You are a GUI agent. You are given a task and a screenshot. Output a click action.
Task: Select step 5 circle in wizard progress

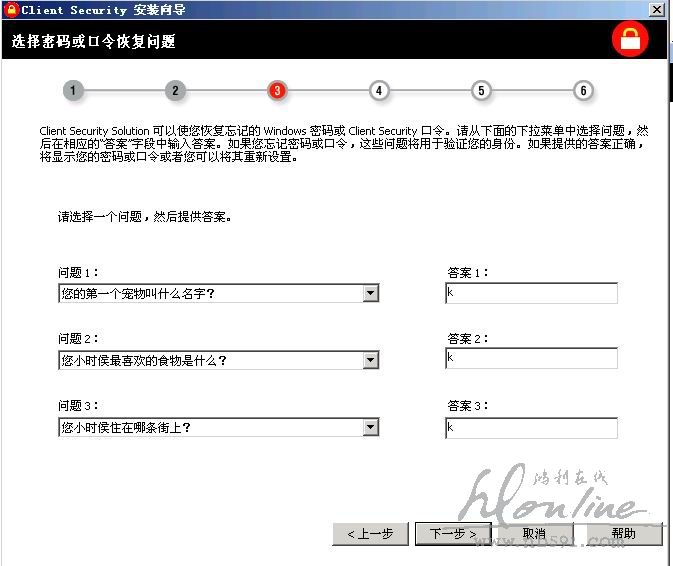481,91
